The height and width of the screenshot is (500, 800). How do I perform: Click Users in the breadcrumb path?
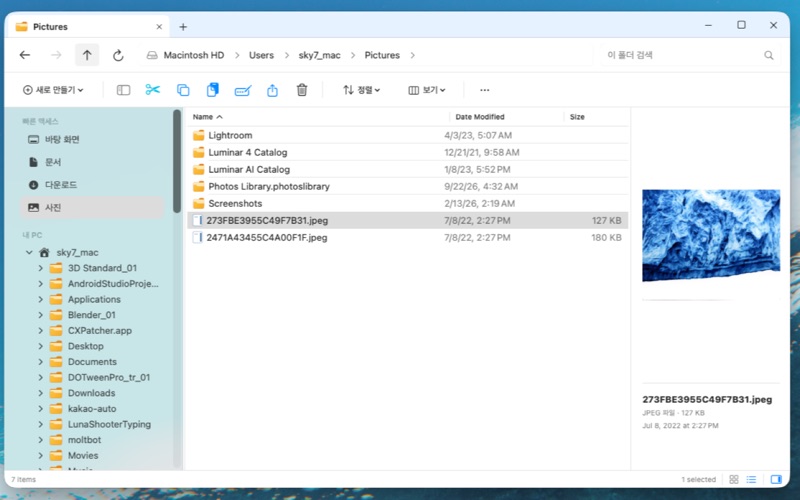[x=261, y=55]
